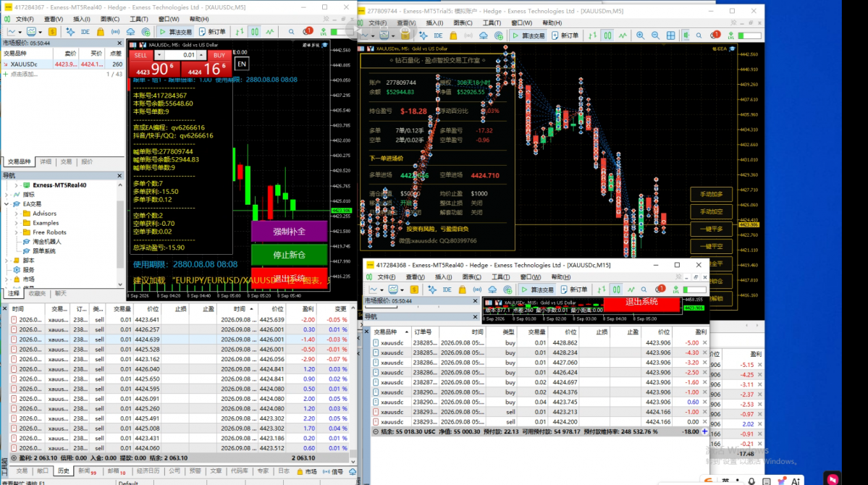Switch to 历史 tab in toolbox
Viewport: 868px width, 485px height.
click(64, 471)
